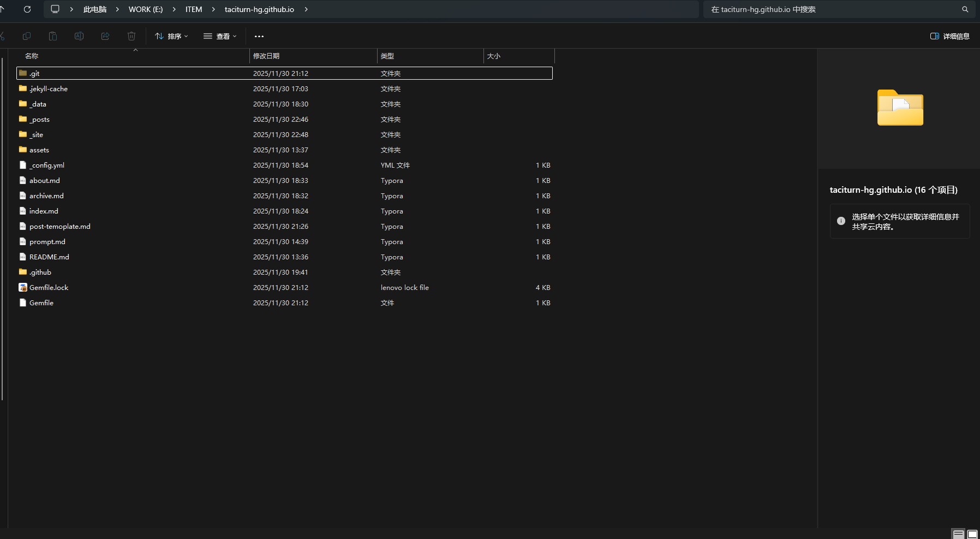Open the sort dropdown menu

(x=171, y=36)
